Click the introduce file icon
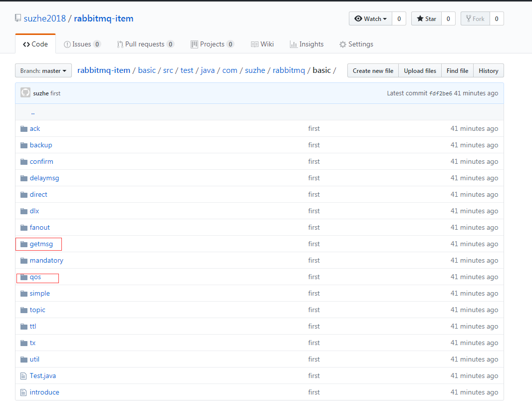532x405 pixels. tap(23, 393)
